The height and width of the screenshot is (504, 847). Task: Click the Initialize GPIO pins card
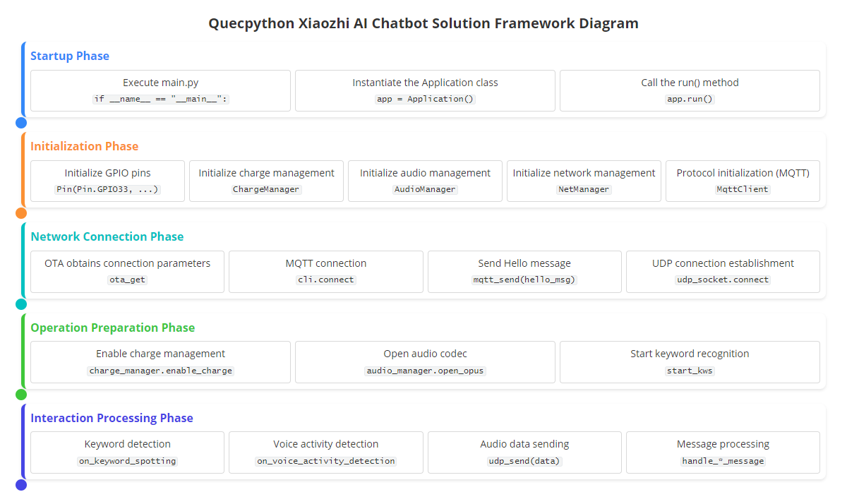(107, 181)
